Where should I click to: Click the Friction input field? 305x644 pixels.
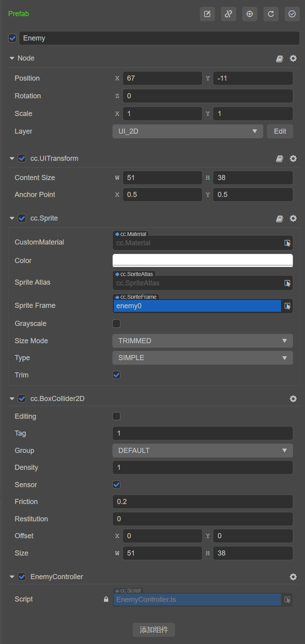point(203,502)
